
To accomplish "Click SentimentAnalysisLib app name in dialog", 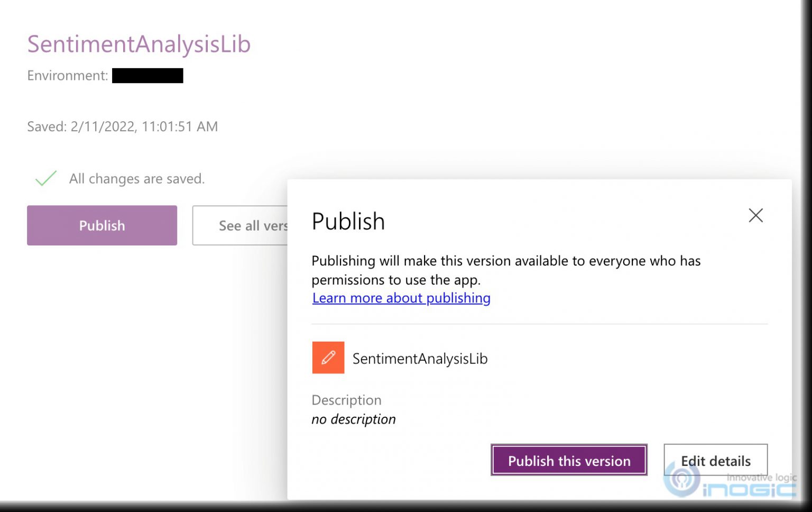I will (420, 359).
